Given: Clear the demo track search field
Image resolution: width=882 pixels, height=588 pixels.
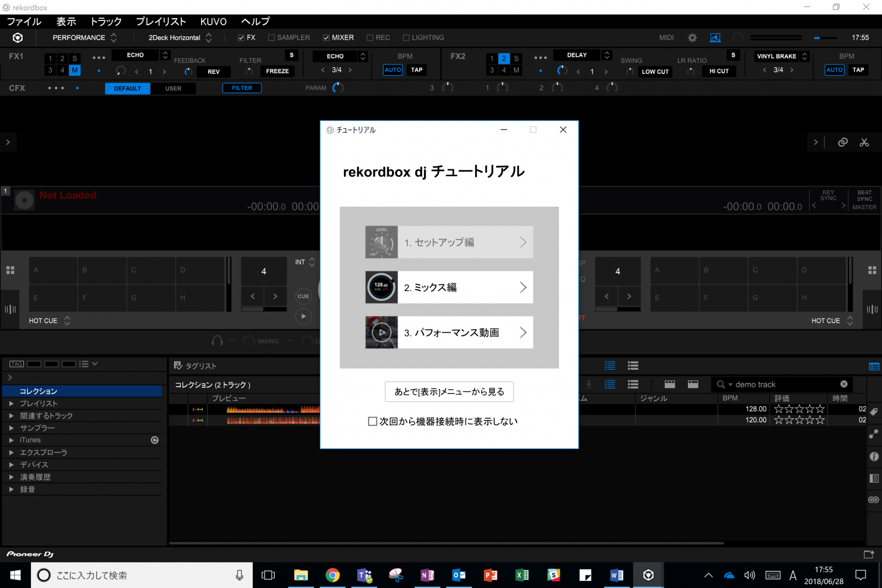Looking at the screenshot, I should tap(844, 384).
